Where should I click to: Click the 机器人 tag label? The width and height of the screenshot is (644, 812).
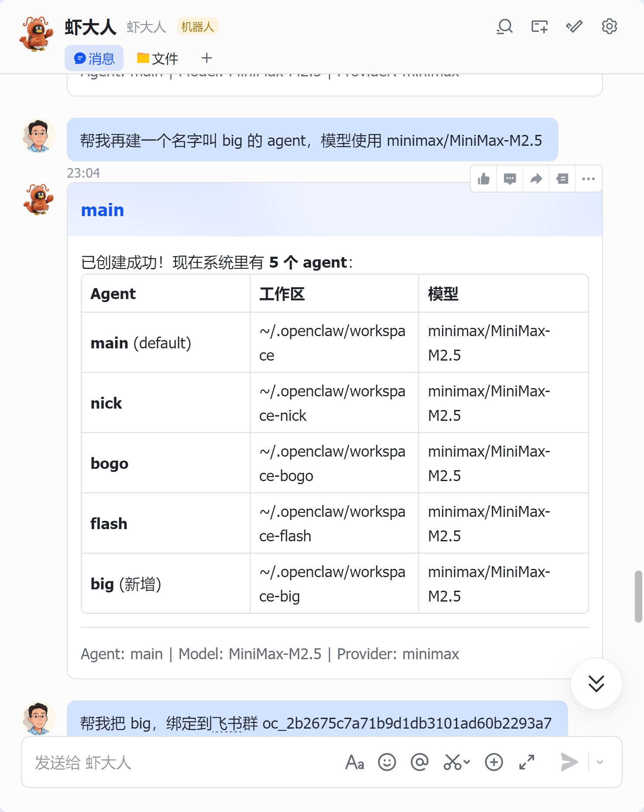tap(197, 27)
